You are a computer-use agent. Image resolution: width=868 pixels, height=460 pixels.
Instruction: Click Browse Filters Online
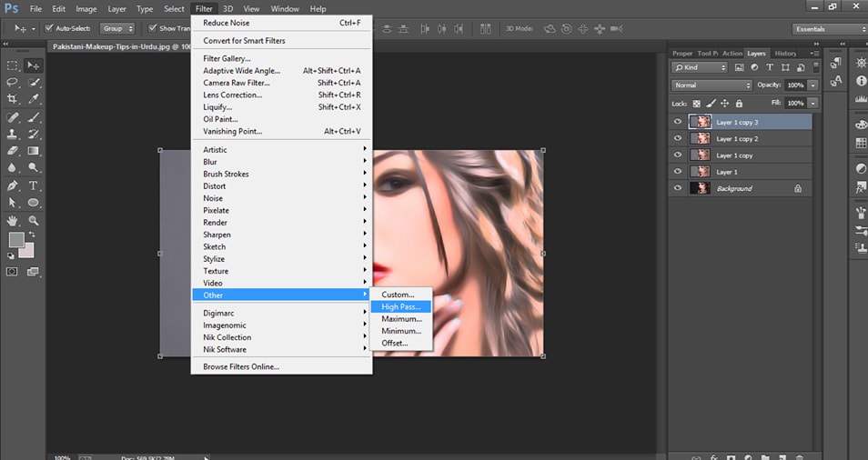click(x=241, y=366)
